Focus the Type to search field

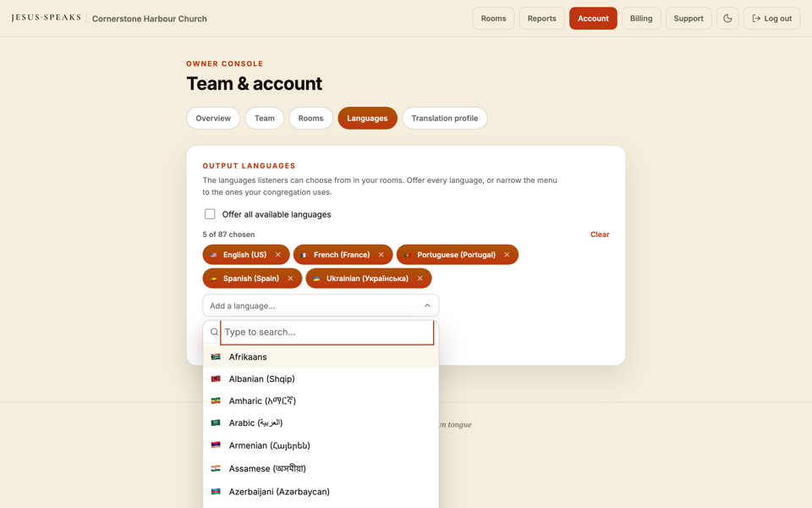point(326,332)
